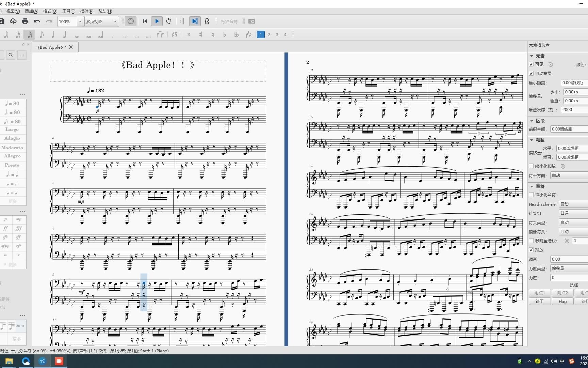The width and height of the screenshot is (588, 368).
Task: Click the image capture camera icon
Action: click(x=252, y=21)
